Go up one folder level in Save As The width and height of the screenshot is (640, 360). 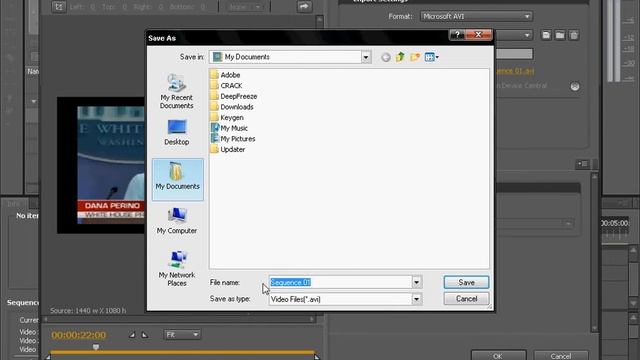(x=400, y=57)
